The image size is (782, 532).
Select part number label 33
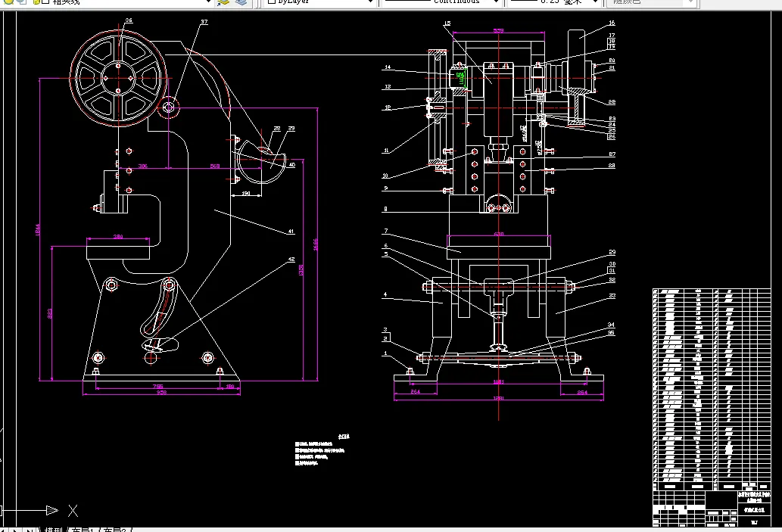click(x=612, y=296)
